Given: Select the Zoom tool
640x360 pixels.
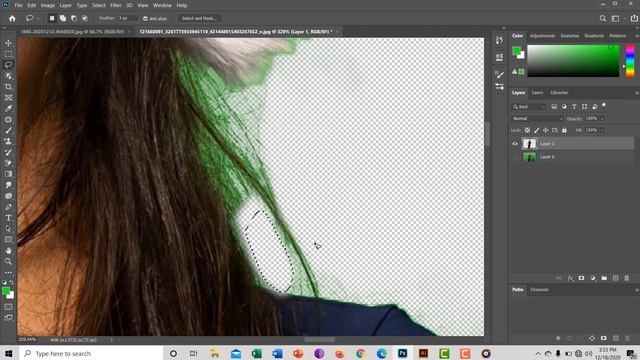Looking at the screenshot, I should [8, 261].
